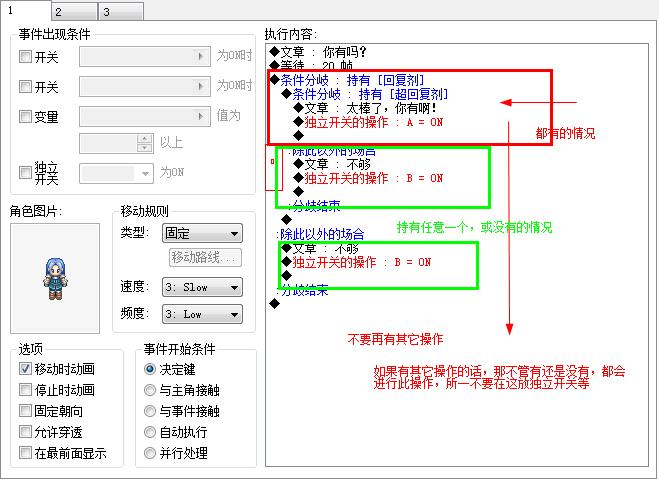659x480 pixels.
Task: Select the last empty command line diamond
Action: click(274, 303)
